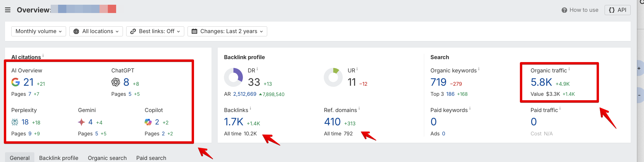Click the Paid keywords info icon

click(x=470, y=109)
